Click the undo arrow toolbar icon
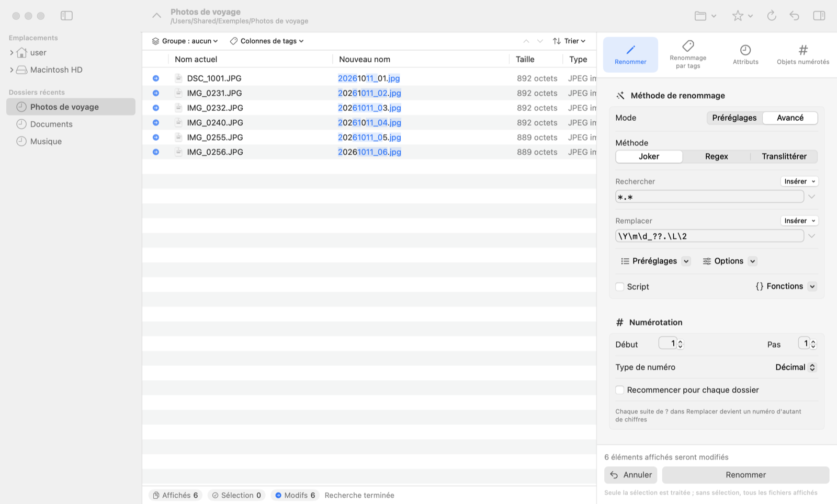The height and width of the screenshot is (504, 837). [x=795, y=16]
